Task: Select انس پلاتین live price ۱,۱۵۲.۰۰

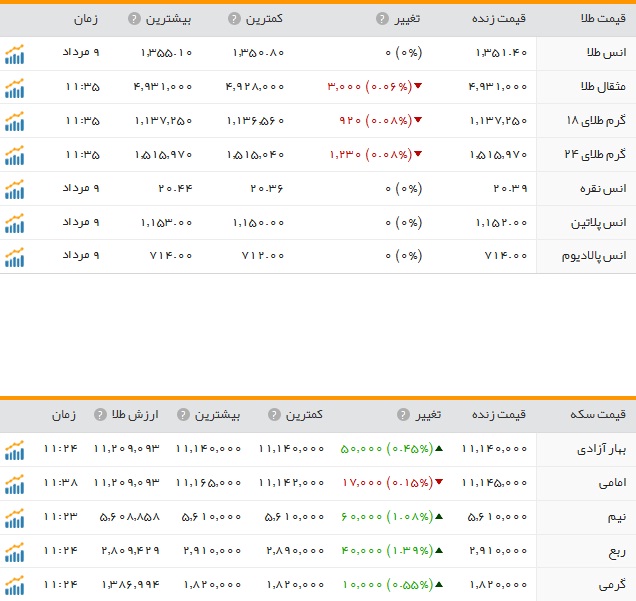Action: (x=501, y=223)
